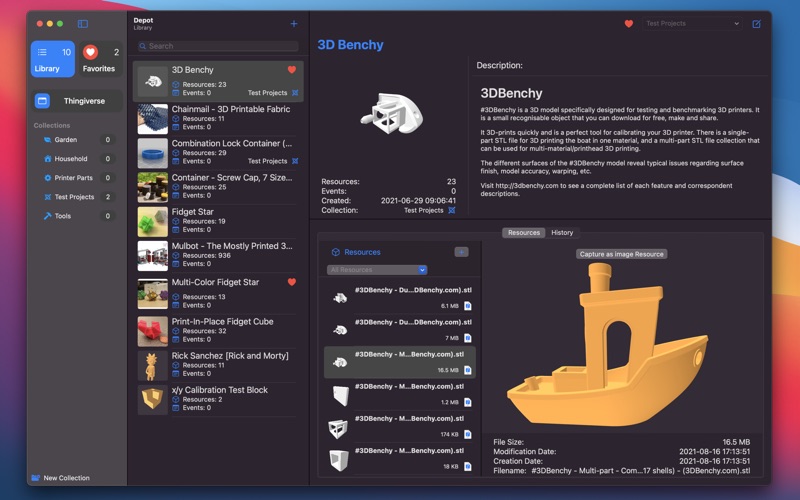The width and height of the screenshot is (800, 500).
Task: Toggle the sidebar visibility icon
Action: (83, 23)
